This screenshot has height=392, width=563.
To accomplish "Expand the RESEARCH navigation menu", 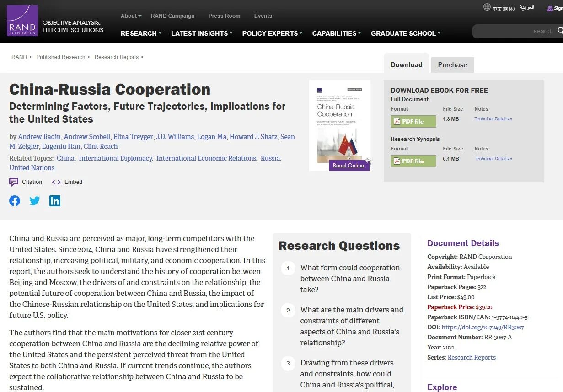I will pyautogui.click(x=141, y=33).
